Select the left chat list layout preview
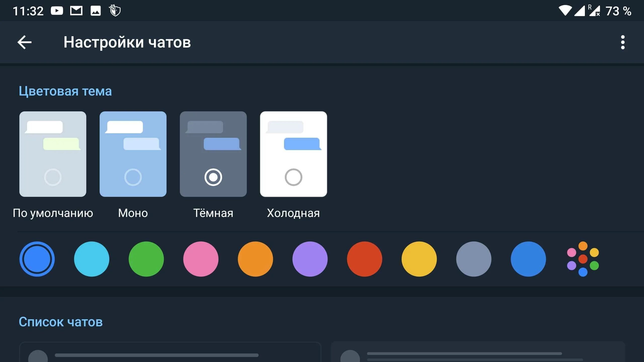644x362 pixels. [170, 352]
